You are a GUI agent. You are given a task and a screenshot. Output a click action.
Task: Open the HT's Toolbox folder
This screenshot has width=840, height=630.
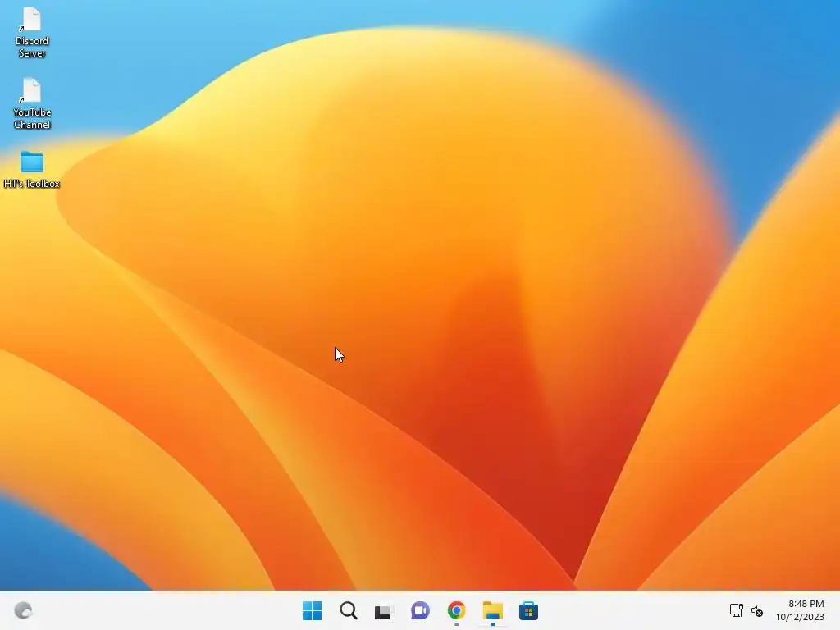pos(32,170)
